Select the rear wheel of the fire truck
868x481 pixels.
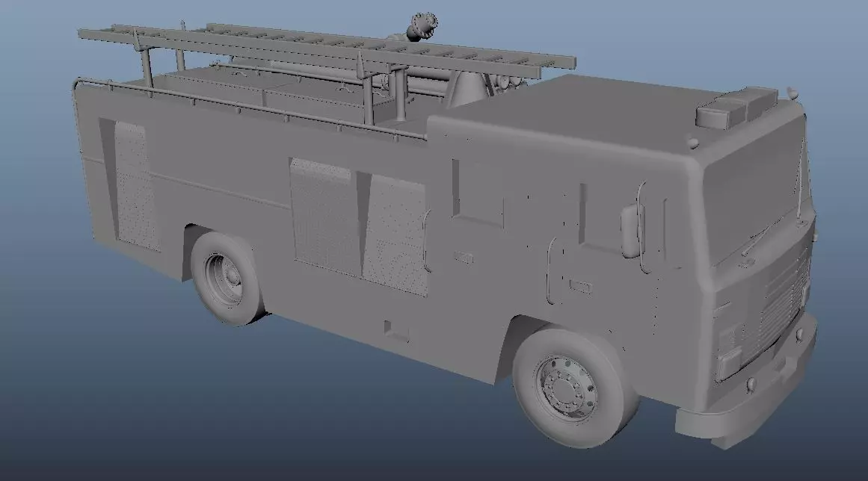click(227, 278)
